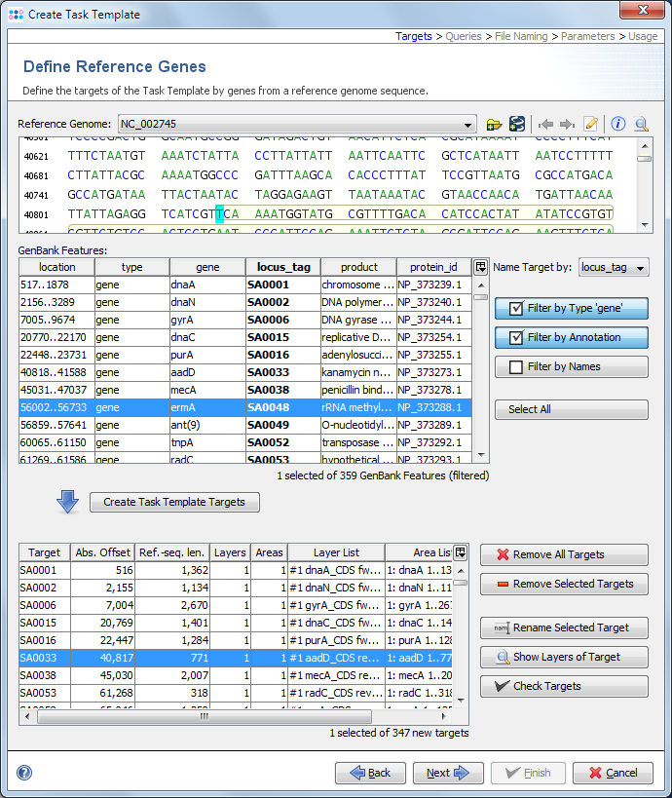The height and width of the screenshot is (798, 672).
Task: Click Create Task Template Targets button
Action: (174, 502)
